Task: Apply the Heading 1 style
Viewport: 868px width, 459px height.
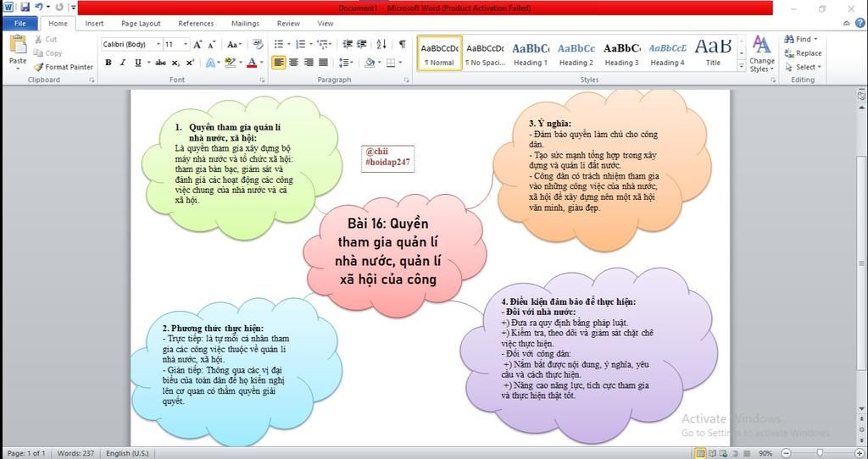Action: click(x=531, y=53)
